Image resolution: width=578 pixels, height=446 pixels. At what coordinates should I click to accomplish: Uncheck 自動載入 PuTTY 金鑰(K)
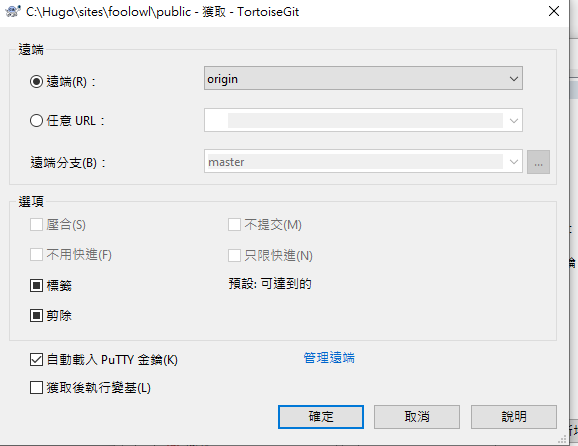tap(36, 360)
